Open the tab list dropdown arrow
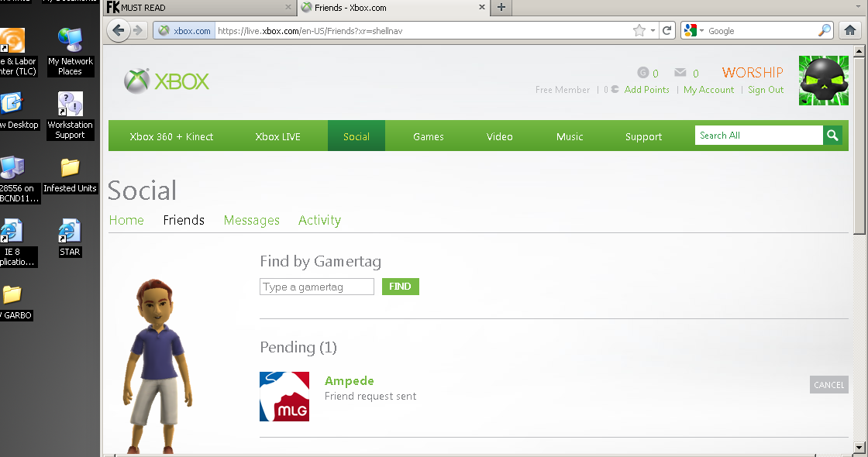The image size is (868, 457). point(858,7)
